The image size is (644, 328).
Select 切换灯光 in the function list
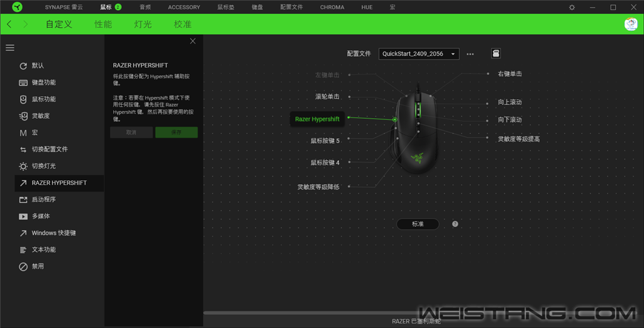pos(59,167)
